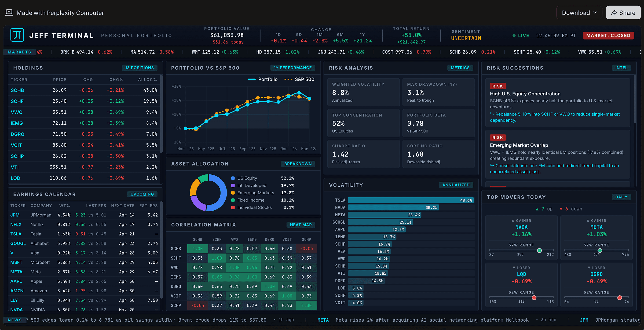
Task: Click the donut asset allocation chart
Action: point(208,193)
